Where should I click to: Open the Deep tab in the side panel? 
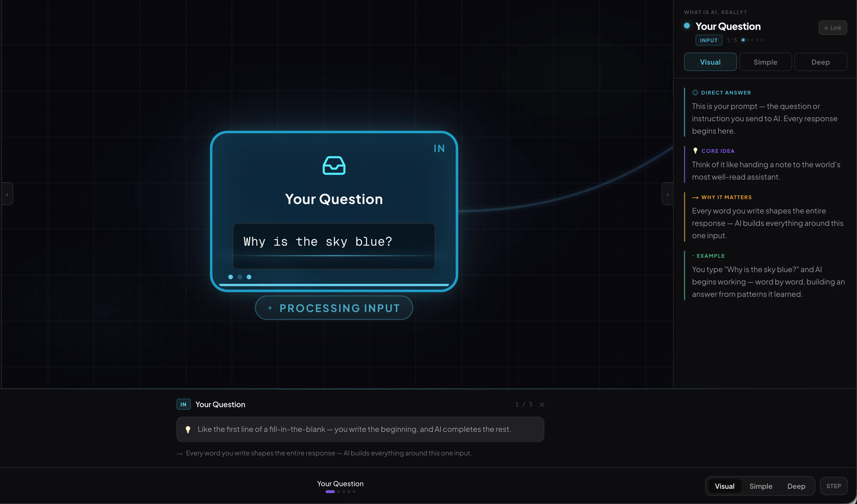[820, 62]
